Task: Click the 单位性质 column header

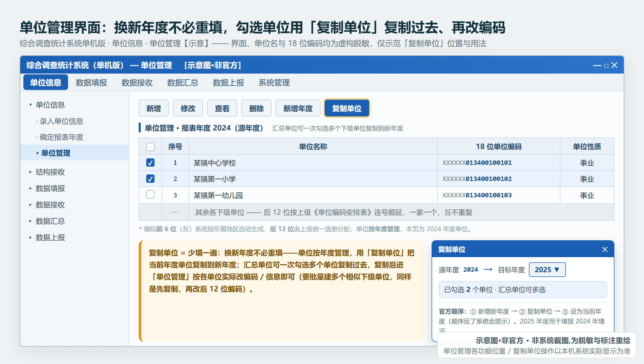Action: click(587, 146)
